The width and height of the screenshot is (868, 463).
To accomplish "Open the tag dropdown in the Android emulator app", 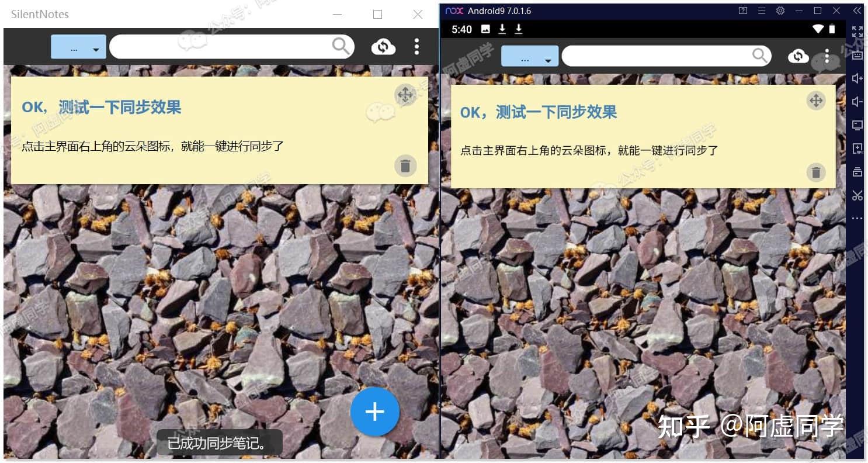I will pos(530,56).
